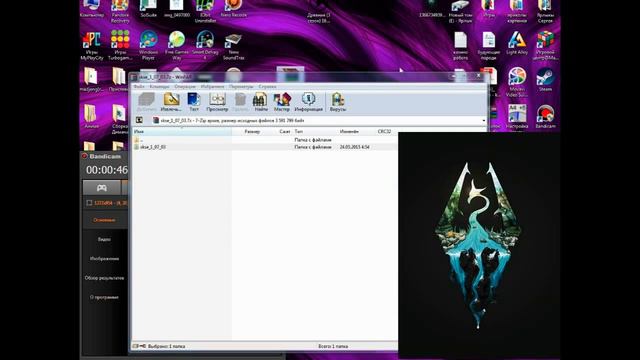Open the Настройка desktop shortcut

pos(517,117)
